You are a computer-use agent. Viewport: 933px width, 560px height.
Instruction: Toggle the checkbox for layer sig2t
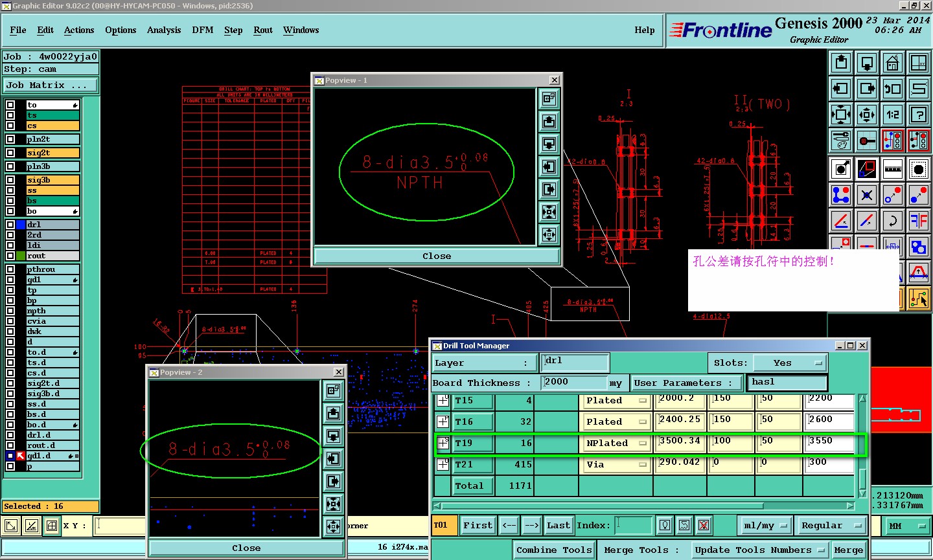coord(10,153)
